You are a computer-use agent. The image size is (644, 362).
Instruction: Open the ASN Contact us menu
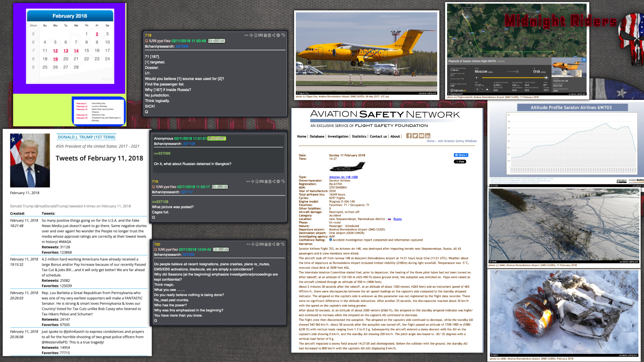378,136
